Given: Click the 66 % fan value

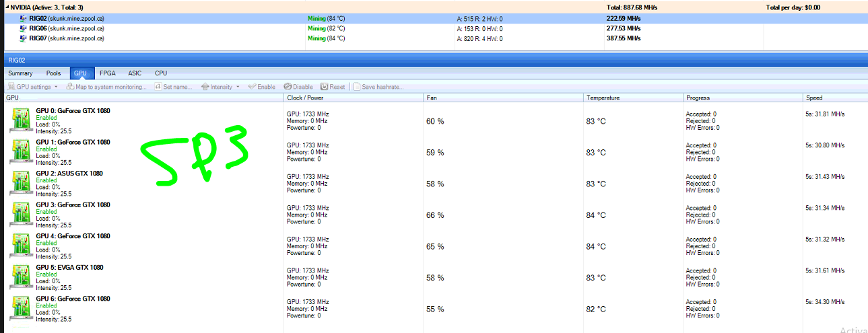Looking at the screenshot, I should click(x=435, y=215).
